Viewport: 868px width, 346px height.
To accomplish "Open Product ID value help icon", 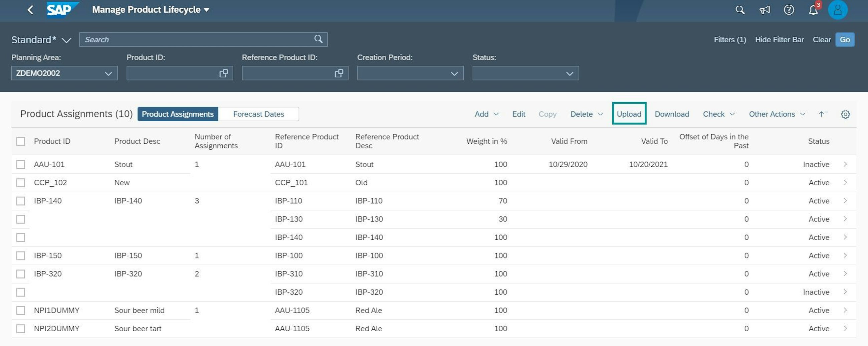I will tap(223, 73).
